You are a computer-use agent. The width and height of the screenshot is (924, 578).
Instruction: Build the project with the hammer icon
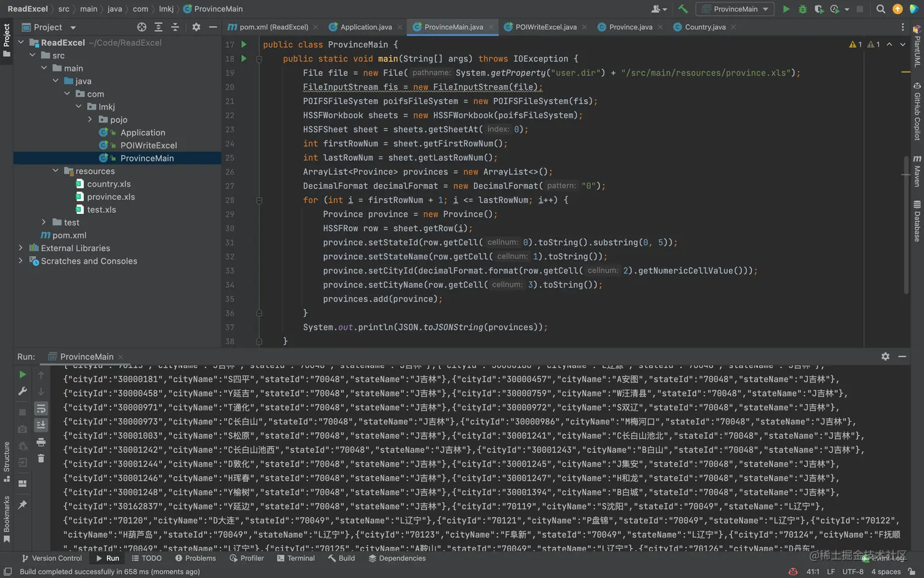click(x=683, y=9)
